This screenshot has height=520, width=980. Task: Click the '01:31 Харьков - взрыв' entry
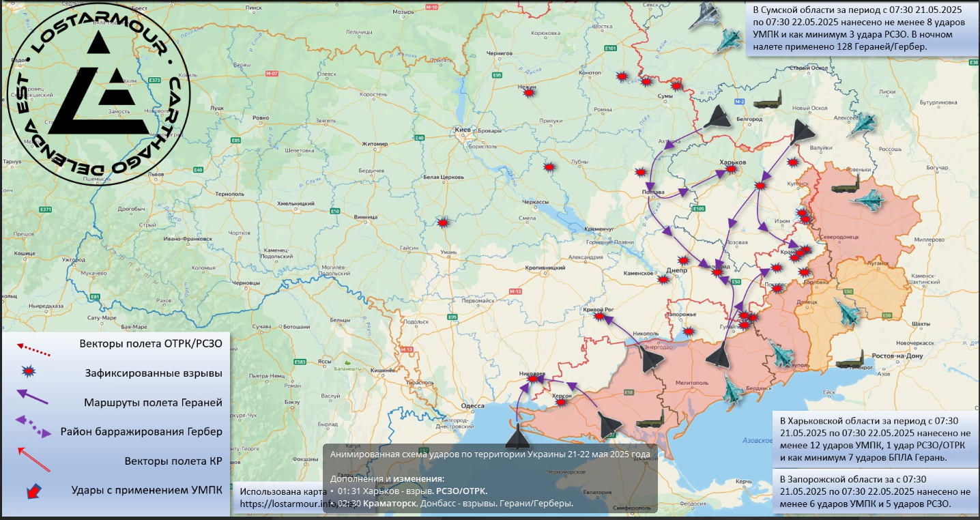point(412,491)
